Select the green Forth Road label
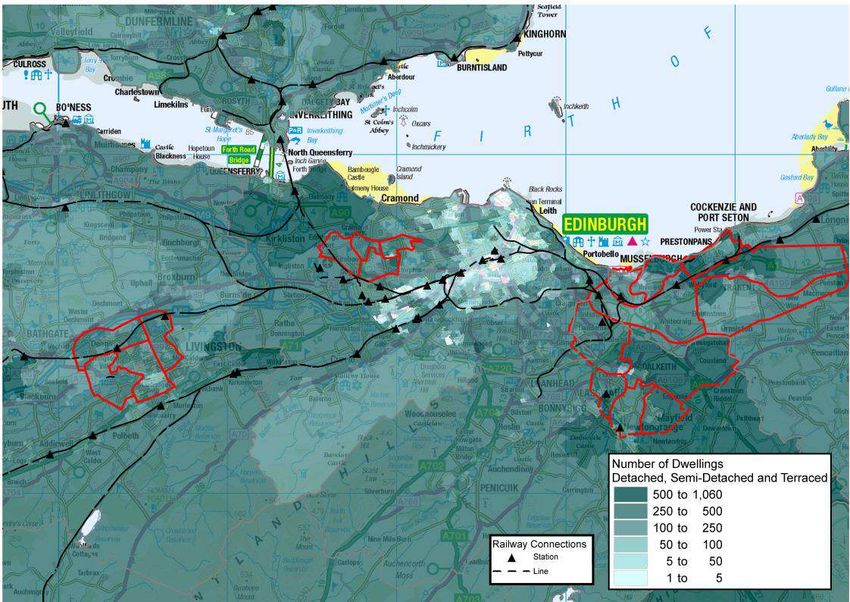 239,150
